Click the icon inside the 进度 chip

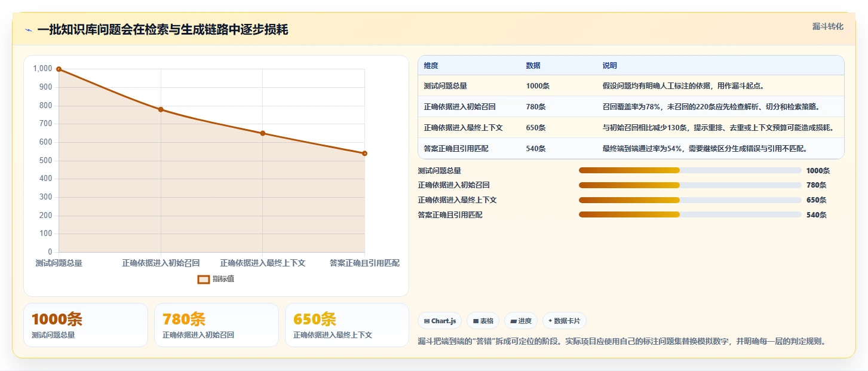[513, 321]
